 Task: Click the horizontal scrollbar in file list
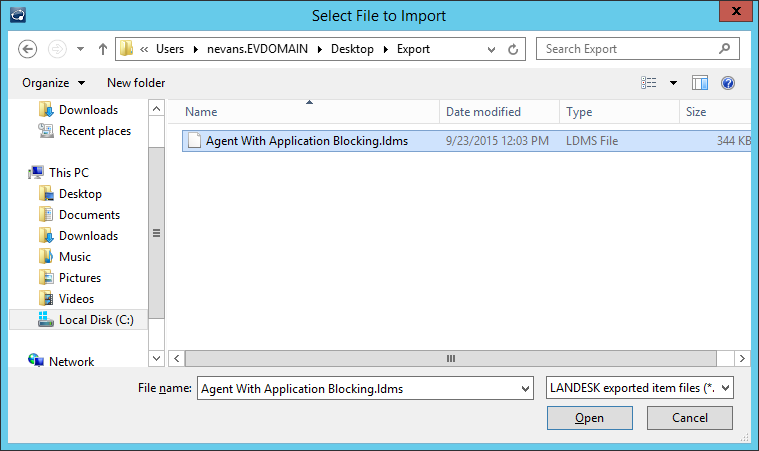pyautogui.click(x=450, y=358)
